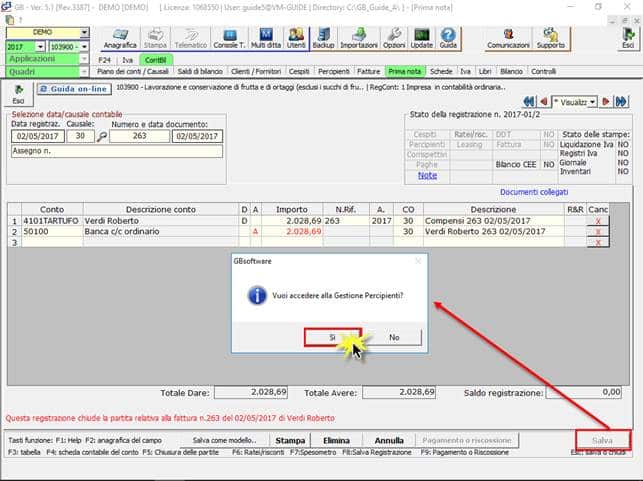Go to last registration arrow
Image resolution: width=643 pixels, height=481 pixels.
tap(621, 102)
